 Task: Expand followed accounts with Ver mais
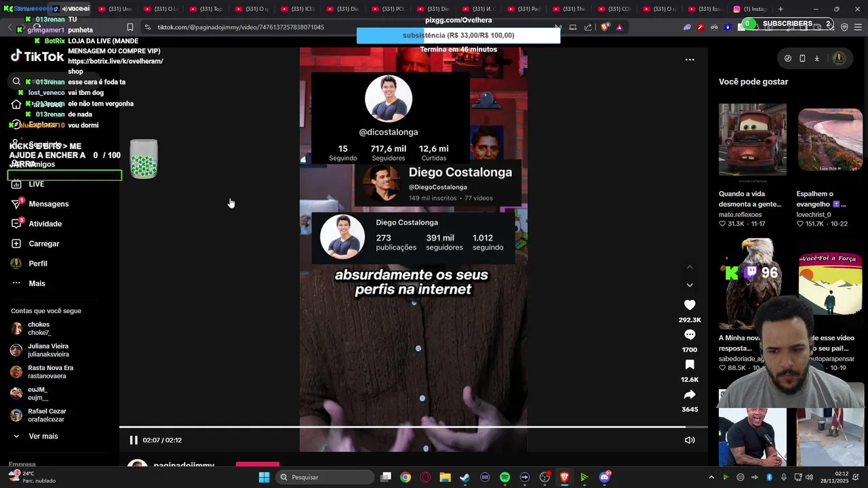(x=43, y=436)
